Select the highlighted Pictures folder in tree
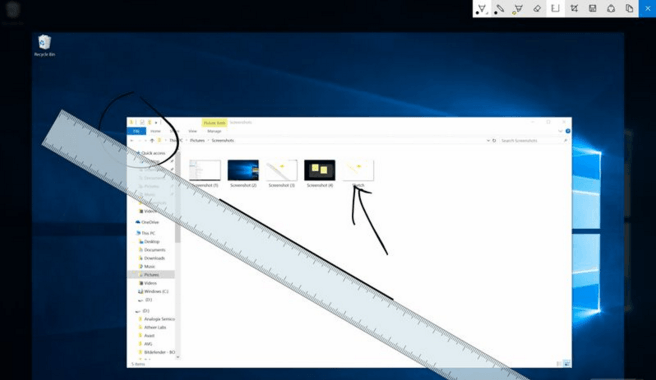This screenshot has width=656, height=380. click(151, 275)
